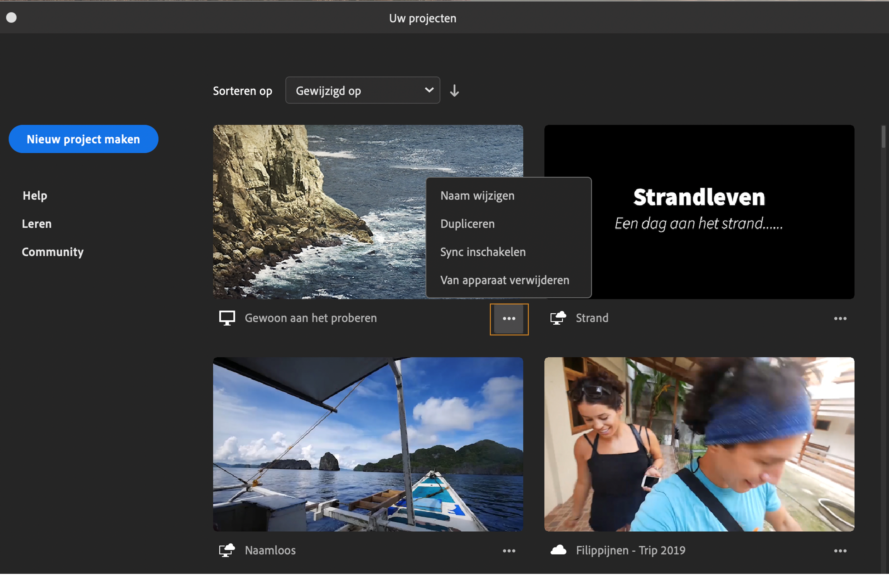
Task: Click the vertical scrollbar on the right
Action: pos(883,137)
